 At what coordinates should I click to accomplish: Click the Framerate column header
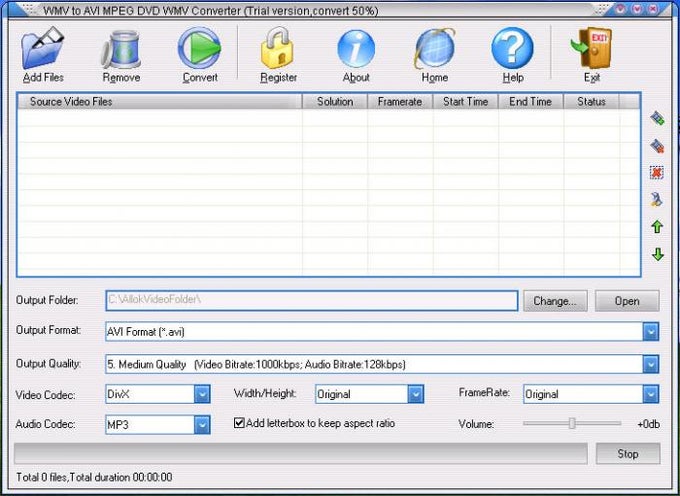coord(400,101)
